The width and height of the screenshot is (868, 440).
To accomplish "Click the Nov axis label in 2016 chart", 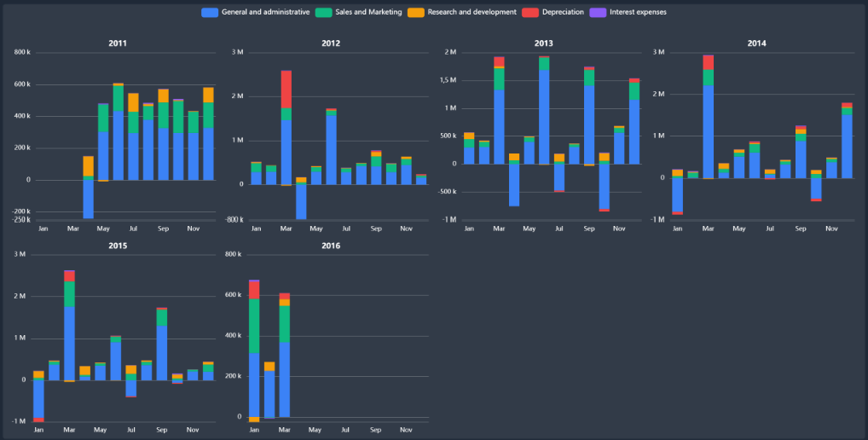I will pyautogui.click(x=407, y=430).
